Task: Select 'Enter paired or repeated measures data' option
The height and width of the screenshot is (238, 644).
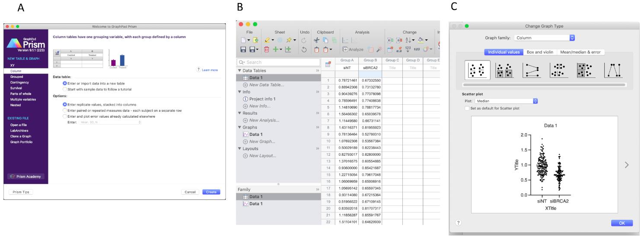Action: pyautogui.click(x=65, y=110)
